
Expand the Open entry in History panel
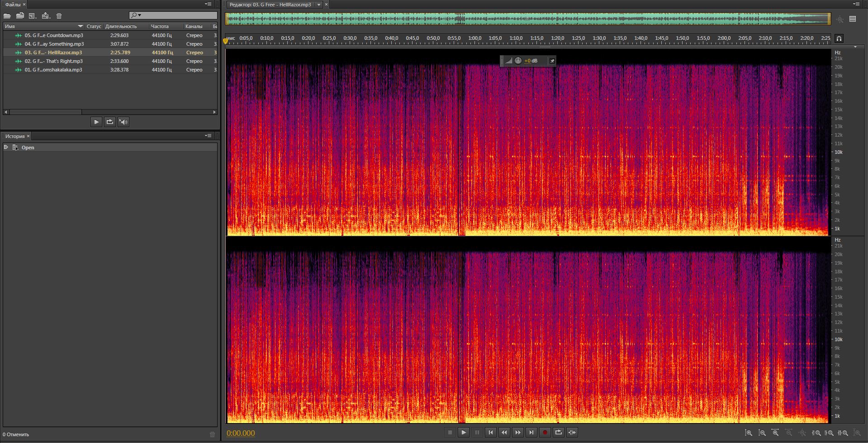[x=6, y=147]
